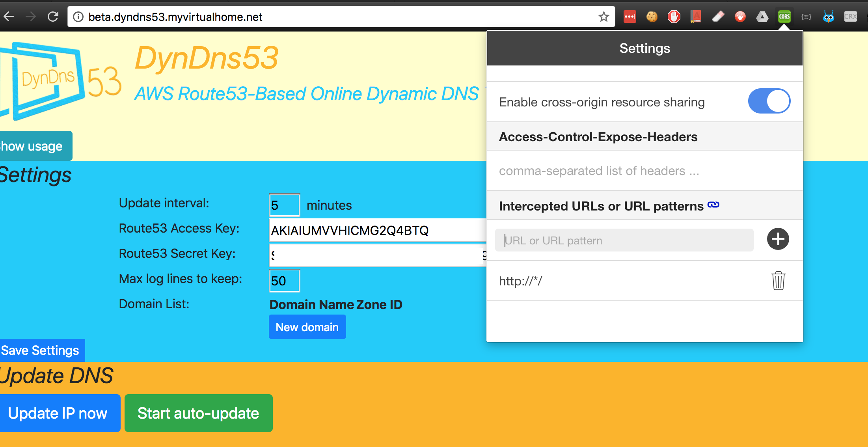The width and height of the screenshot is (868, 447).
Task: Open the AdBlock stop-sign hand icon
Action: [x=674, y=17]
